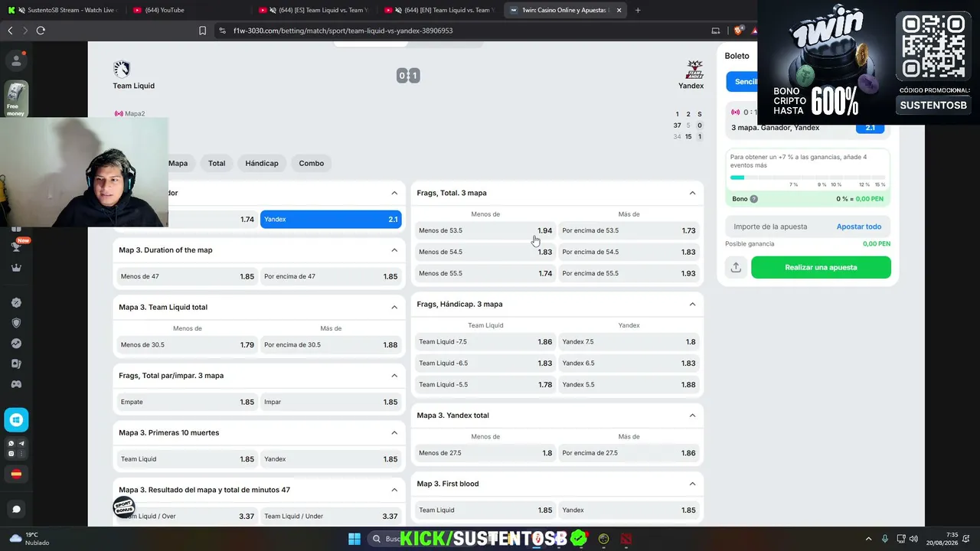Select Menos de 27.5 Yandex total
This screenshot has height=551, width=980.
point(485,453)
